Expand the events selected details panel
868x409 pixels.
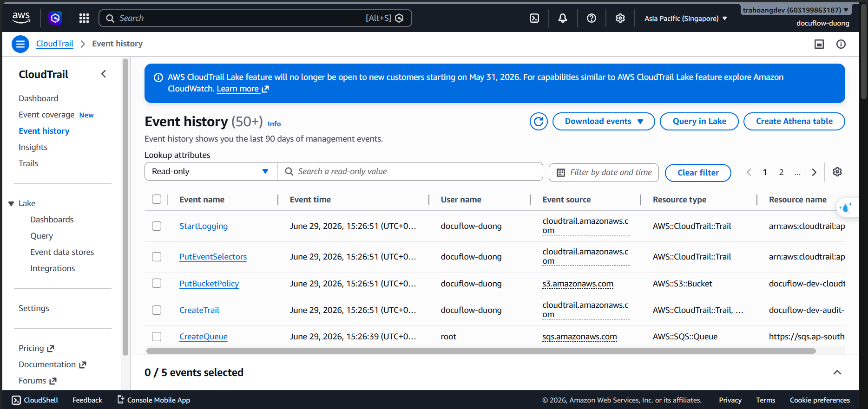coord(837,372)
